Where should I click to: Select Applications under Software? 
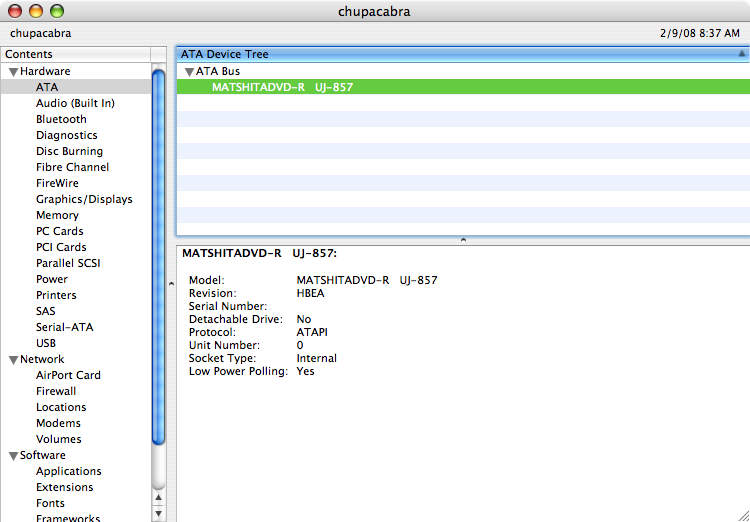68,471
